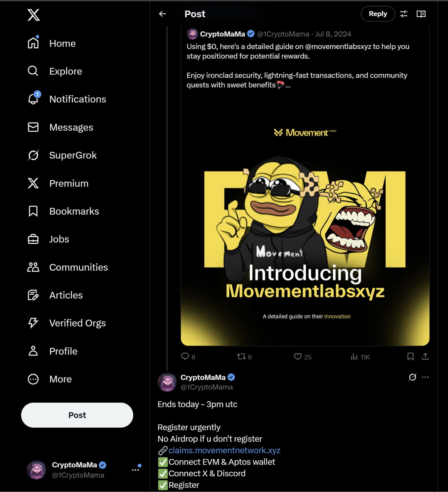Viewport: 448px width, 492px height.
Task: Open view analytics bar chart icon
Action: (354, 357)
